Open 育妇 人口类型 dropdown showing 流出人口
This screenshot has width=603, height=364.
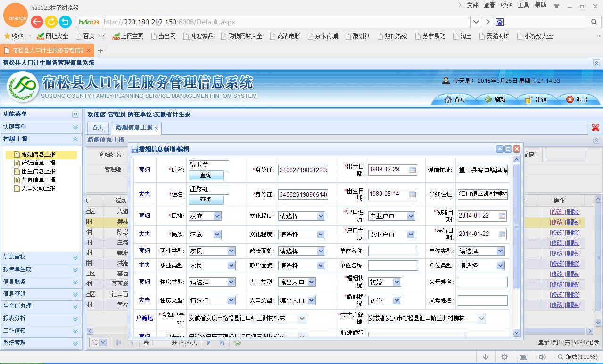point(311,282)
